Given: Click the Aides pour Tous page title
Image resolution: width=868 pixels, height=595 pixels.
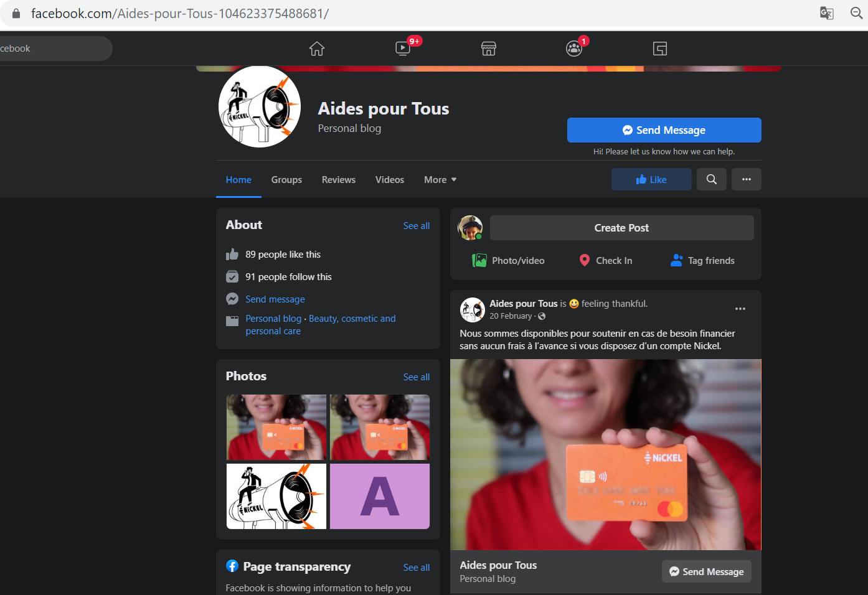Looking at the screenshot, I should click(x=384, y=108).
